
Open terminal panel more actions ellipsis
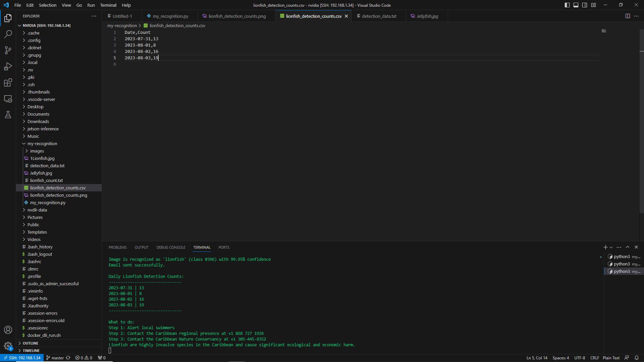coord(619,247)
